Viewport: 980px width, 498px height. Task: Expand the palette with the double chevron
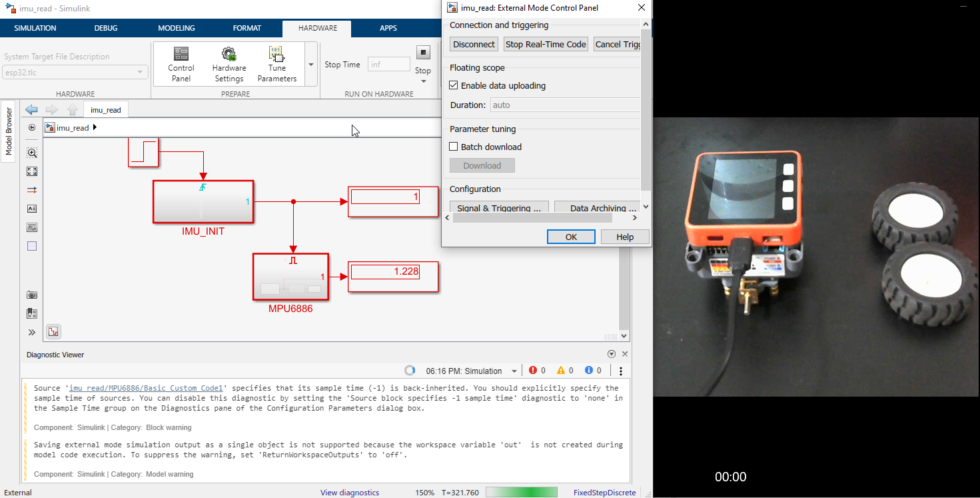coord(32,332)
